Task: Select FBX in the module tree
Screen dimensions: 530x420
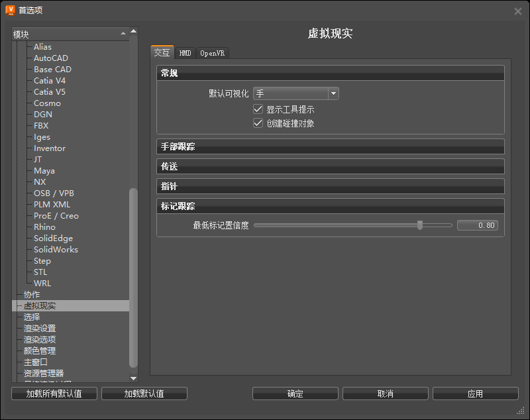Action: click(x=41, y=126)
